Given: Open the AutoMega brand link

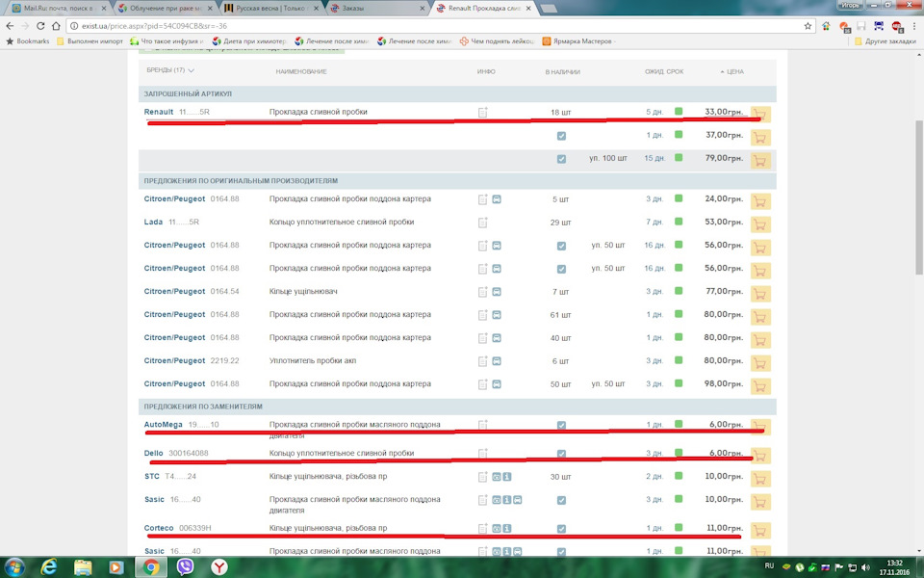Looking at the screenshot, I should (164, 424).
